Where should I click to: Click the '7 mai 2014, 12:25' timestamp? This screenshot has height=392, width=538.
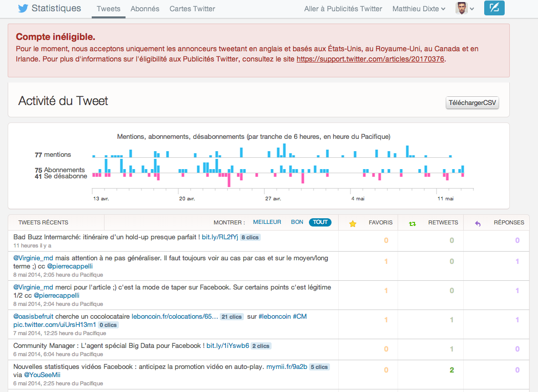tap(60, 333)
